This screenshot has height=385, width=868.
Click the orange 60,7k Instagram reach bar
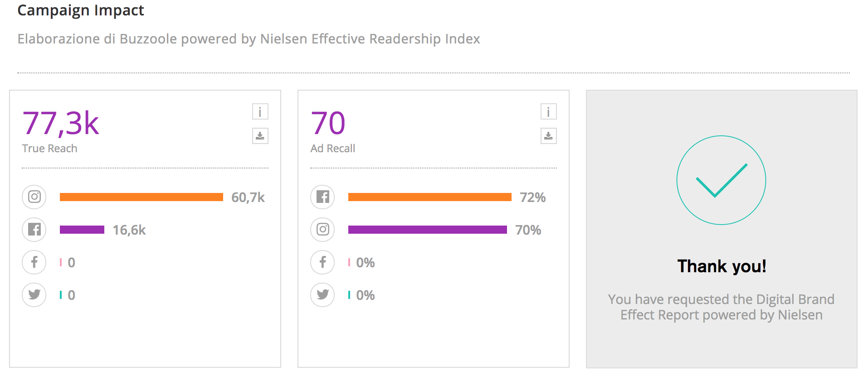(x=141, y=197)
